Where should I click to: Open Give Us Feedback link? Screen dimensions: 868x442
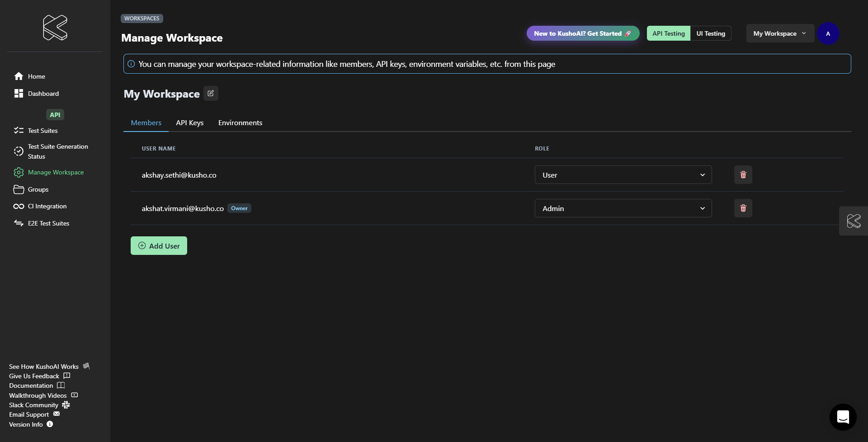34,376
